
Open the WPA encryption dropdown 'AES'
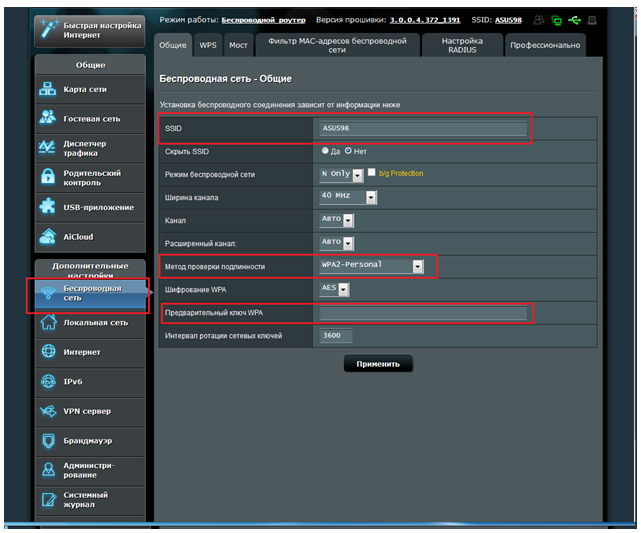coord(334,289)
